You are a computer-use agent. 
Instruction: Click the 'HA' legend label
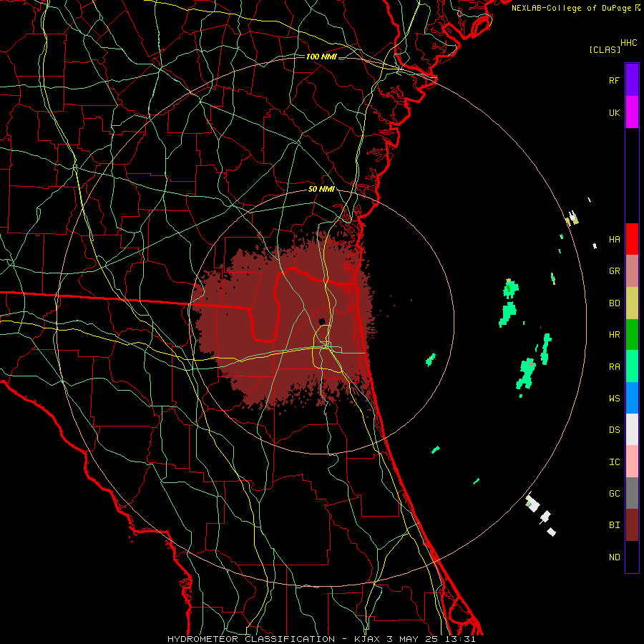[615, 239]
